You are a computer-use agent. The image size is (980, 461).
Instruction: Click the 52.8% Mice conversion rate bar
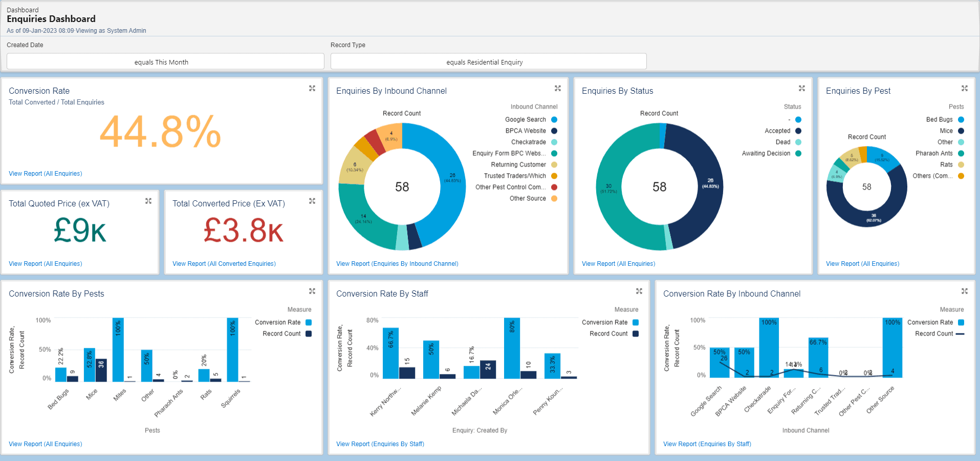[90, 365]
